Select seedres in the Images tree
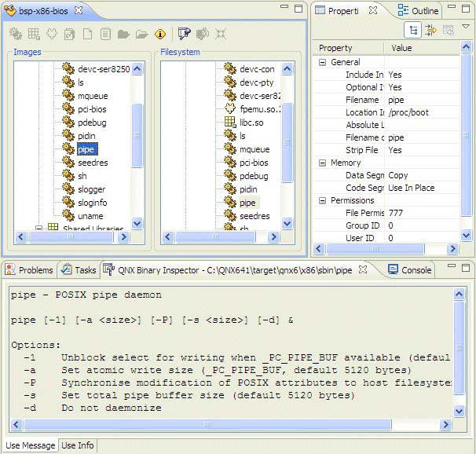Image resolution: width=476 pixels, height=454 pixels. click(93, 163)
